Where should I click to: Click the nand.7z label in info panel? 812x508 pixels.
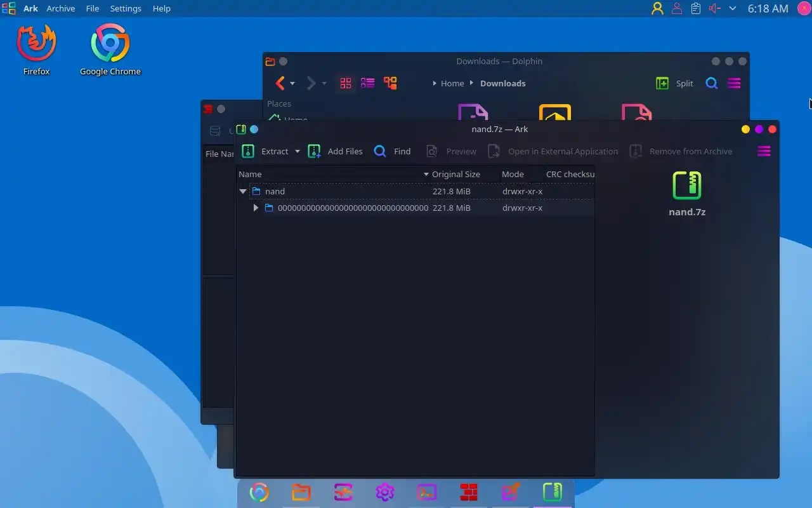point(687,212)
